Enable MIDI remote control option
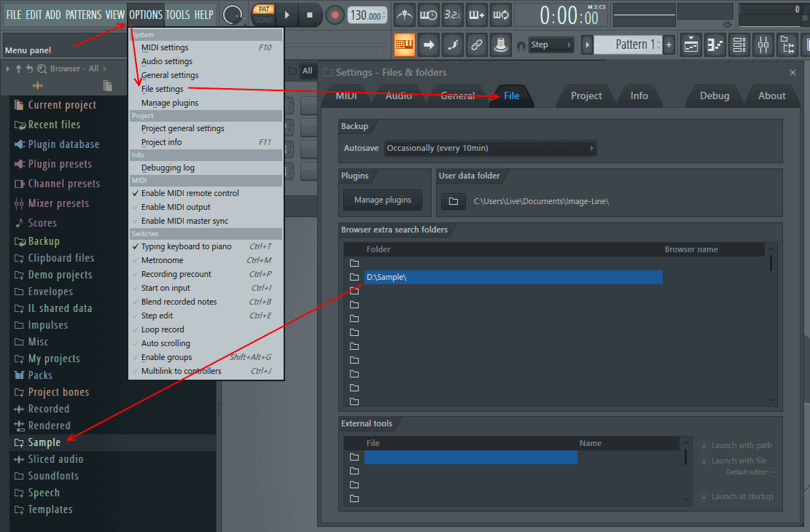The image size is (810, 532). [x=190, y=193]
